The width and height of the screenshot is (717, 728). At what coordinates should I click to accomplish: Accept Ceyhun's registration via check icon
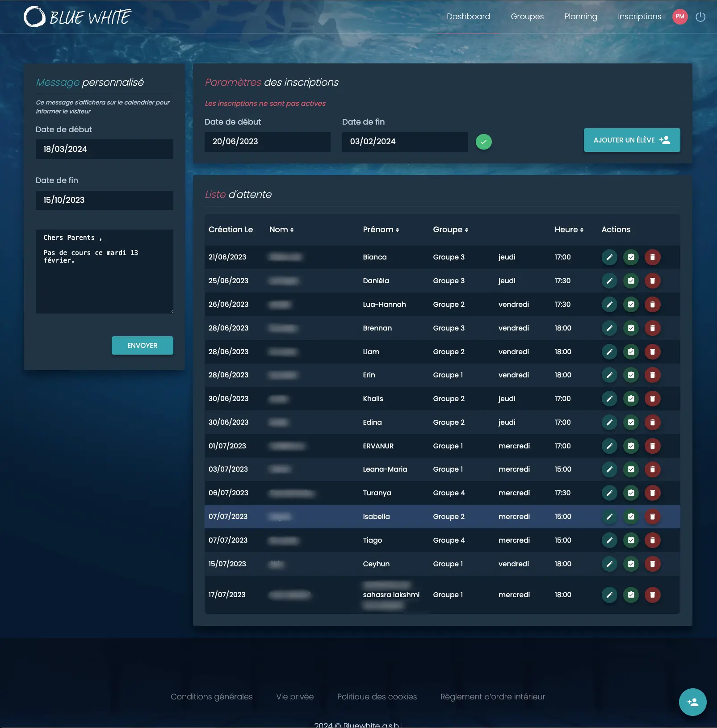click(631, 564)
